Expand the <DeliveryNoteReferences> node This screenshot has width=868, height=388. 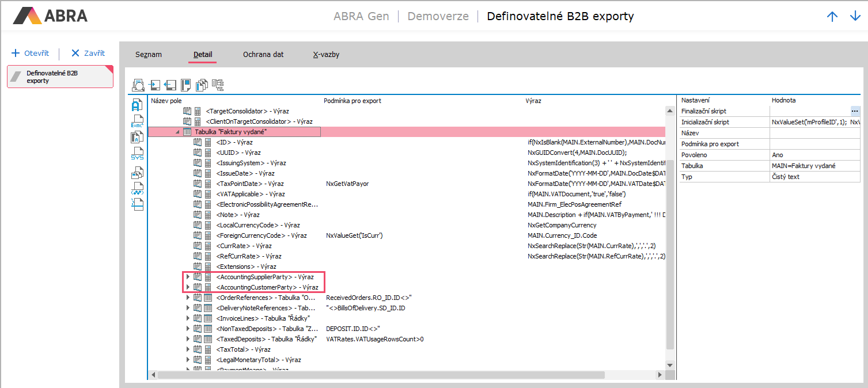click(x=188, y=308)
